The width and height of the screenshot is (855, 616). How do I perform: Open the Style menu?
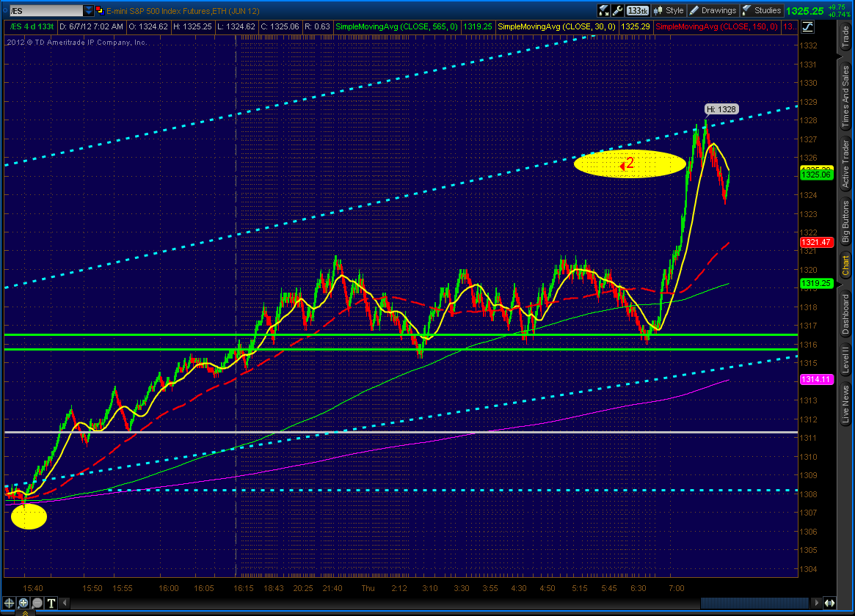(669, 10)
